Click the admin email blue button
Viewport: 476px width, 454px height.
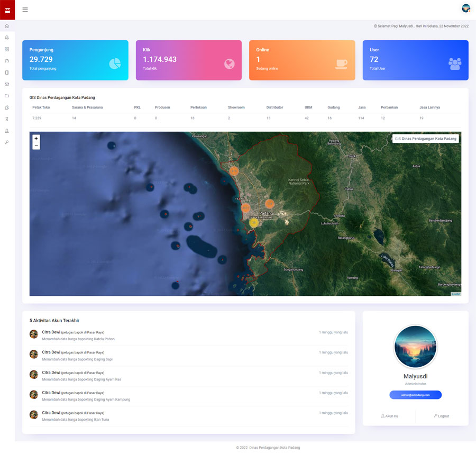coord(415,395)
